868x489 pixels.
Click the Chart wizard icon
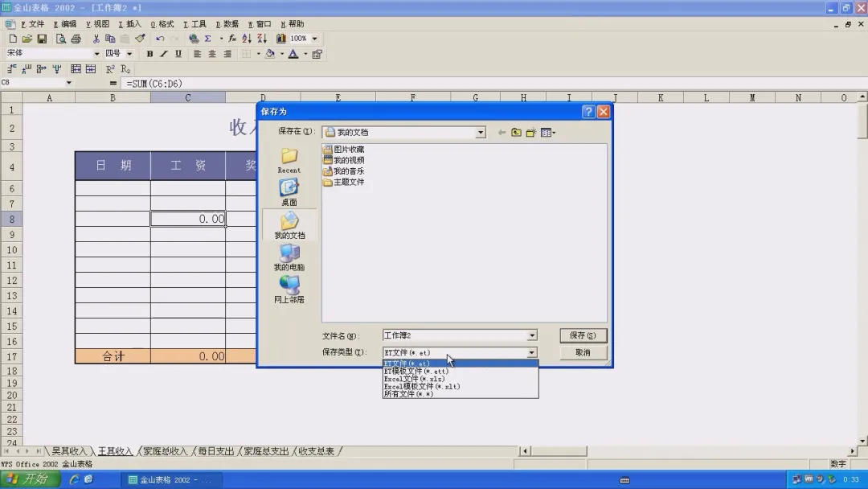[x=281, y=39]
